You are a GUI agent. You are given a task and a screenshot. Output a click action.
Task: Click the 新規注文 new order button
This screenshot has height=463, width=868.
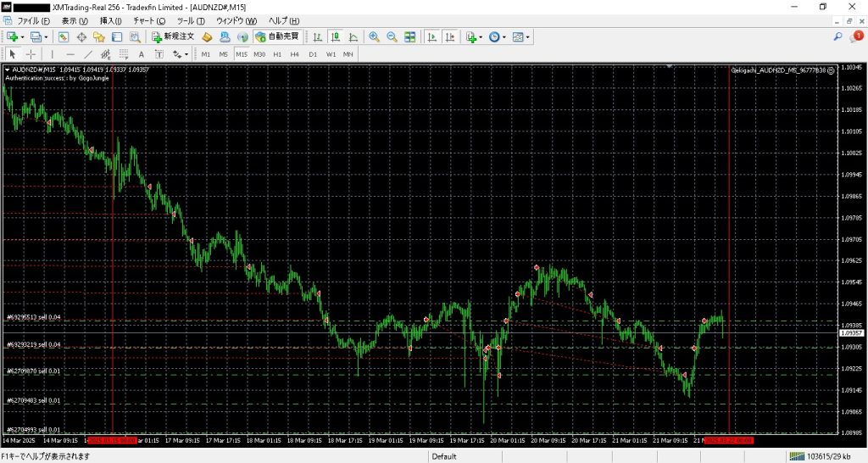(x=174, y=37)
